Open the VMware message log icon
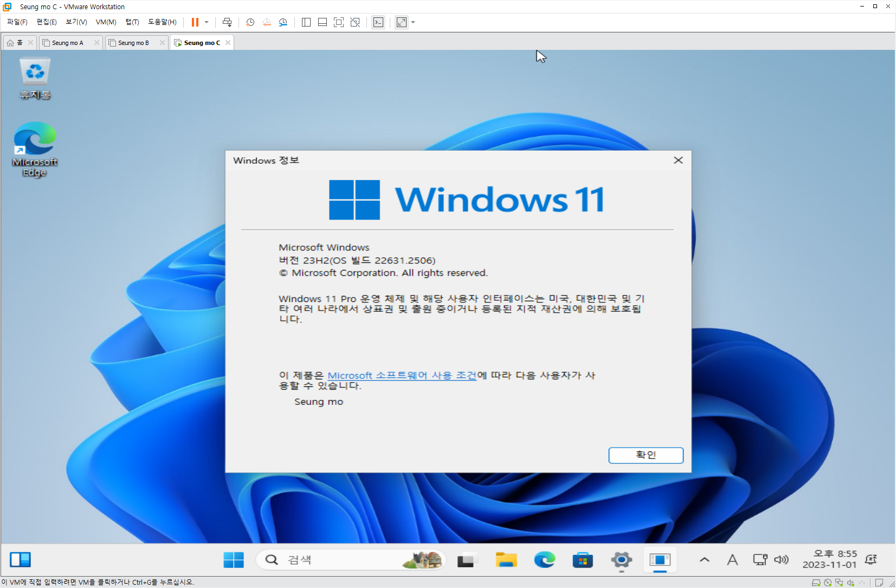 pyautogui.click(x=879, y=583)
